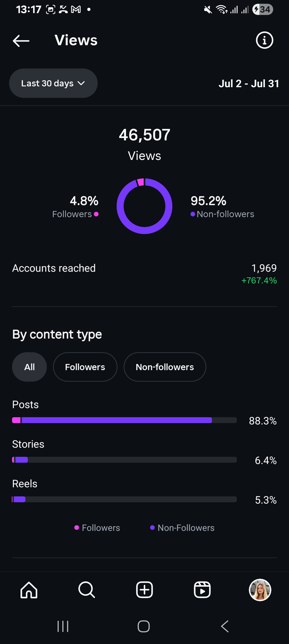Tap the followers donut chart
The image size is (289, 644).
144,206
